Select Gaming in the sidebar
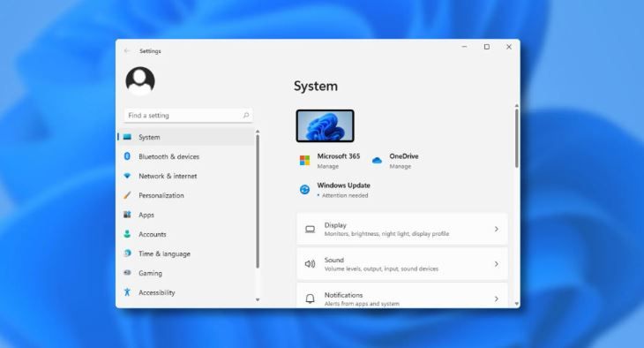The image size is (644, 348). [185, 272]
